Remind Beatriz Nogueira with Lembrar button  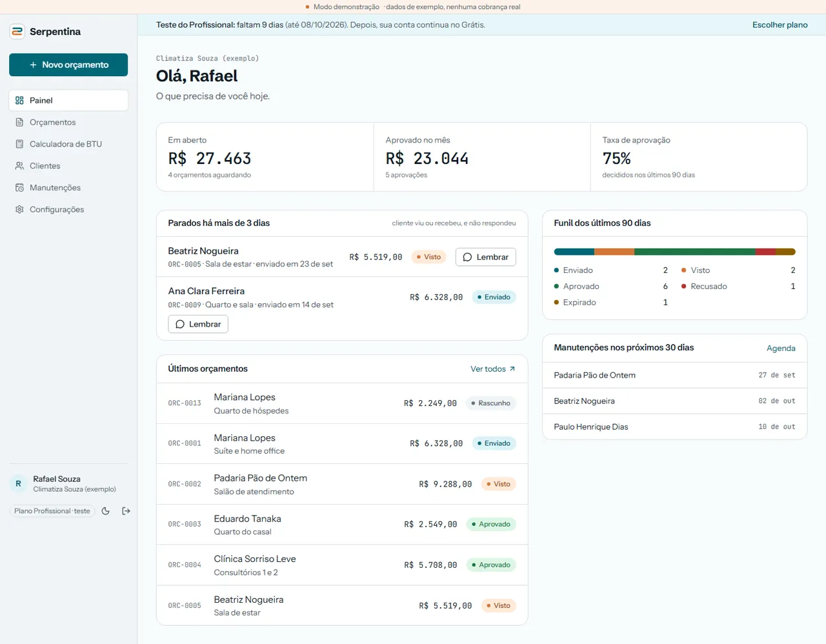pyautogui.click(x=486, y=257)
